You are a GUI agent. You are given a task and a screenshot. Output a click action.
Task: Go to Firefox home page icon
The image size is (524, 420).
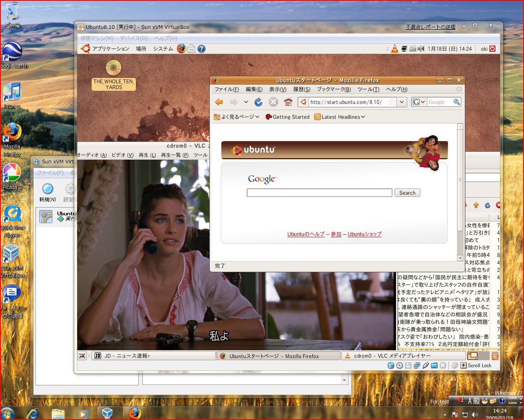point(288,102)
